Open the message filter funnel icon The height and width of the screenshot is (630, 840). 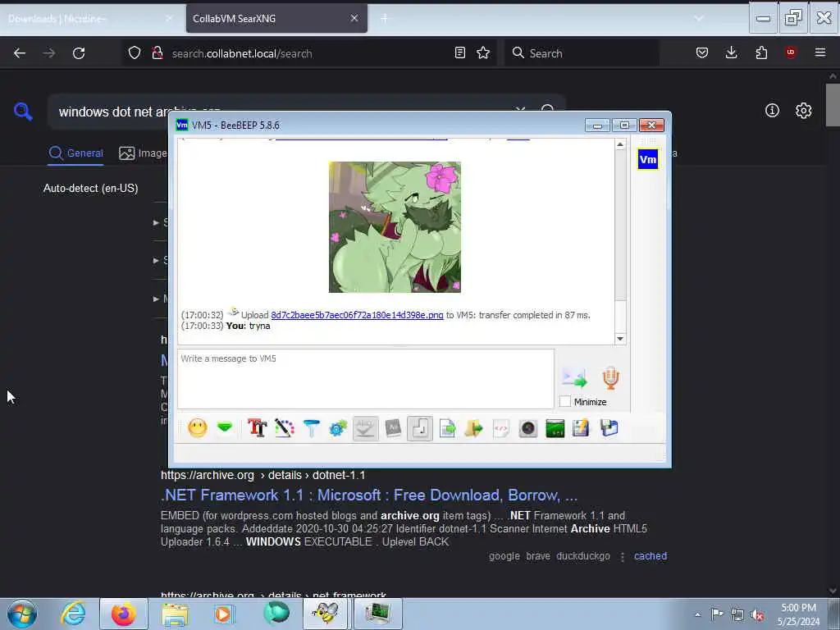pos(311,428)
